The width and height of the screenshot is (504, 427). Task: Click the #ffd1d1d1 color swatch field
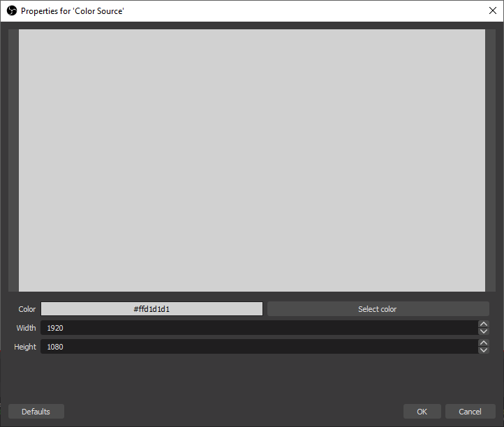pos(151,309)
